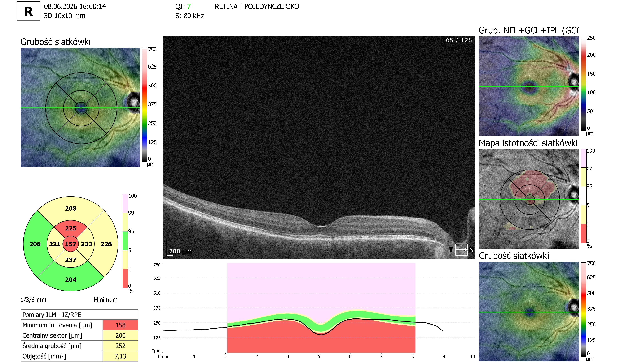Screen dimensions: 620x364
Task: Select superior inner sector value 225
Action: coord(71,228)
